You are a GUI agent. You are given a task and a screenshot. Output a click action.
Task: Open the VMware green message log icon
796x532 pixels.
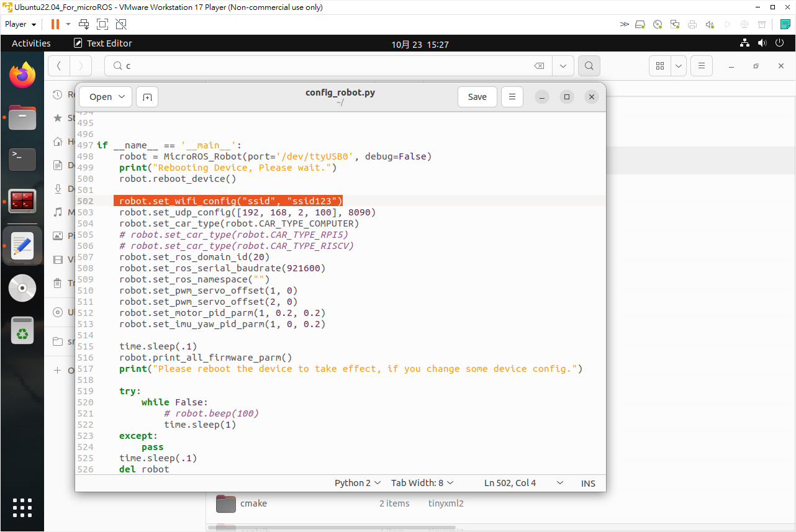point(785,24)
